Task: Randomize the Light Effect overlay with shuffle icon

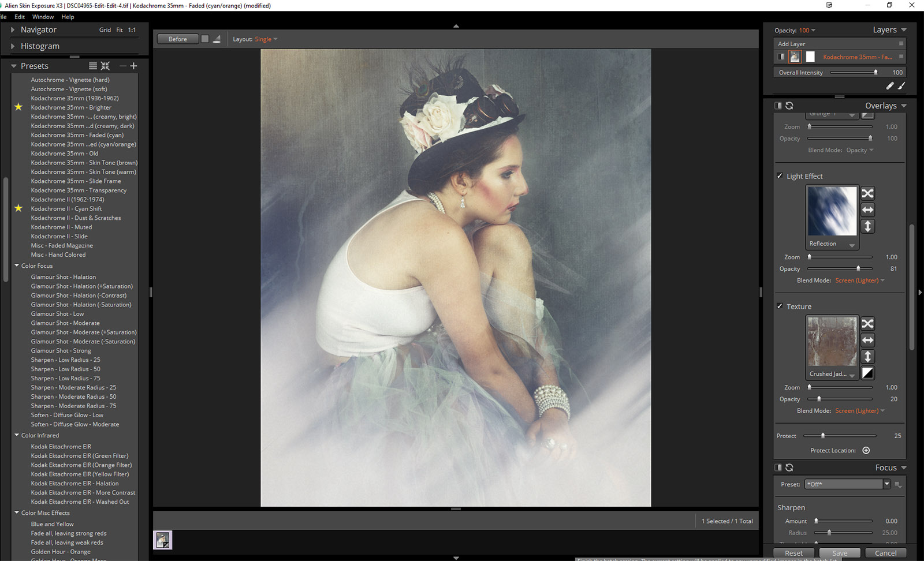Action: click(867, 193)
